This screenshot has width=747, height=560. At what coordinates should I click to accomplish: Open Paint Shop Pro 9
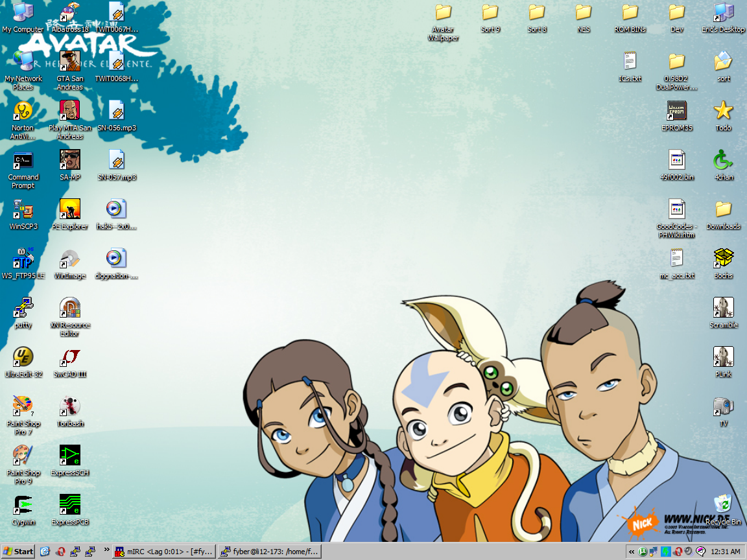point(23,465)
